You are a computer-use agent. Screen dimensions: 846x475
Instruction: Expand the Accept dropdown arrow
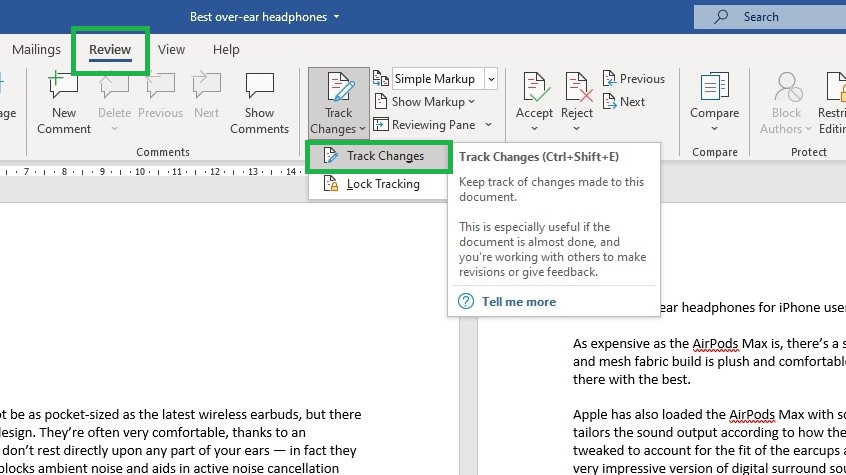[534, 128]
